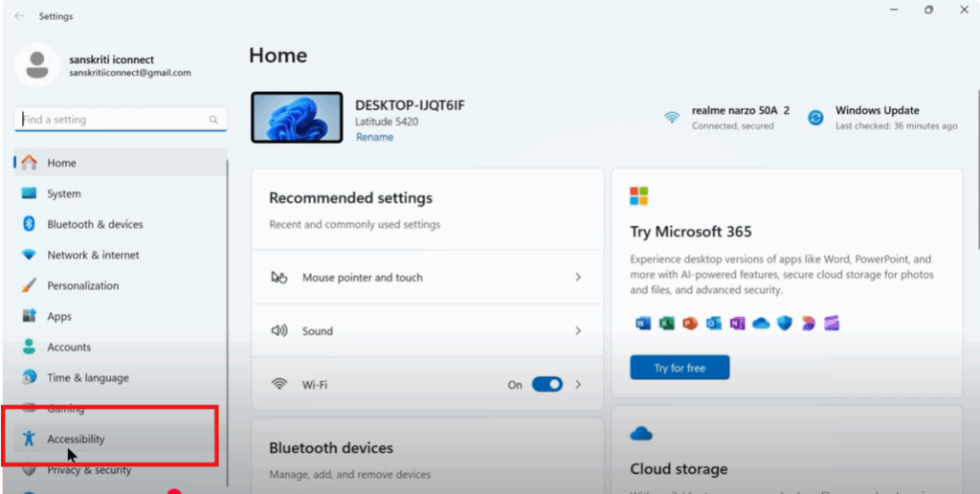Viewport: 980px width, 494px height.
Task: Turn off the Wi-Fi toggle switch
Action: [x=546, y=384]
